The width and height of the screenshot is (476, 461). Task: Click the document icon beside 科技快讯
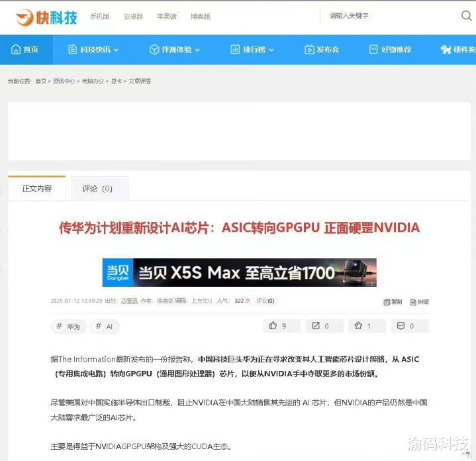[73, 50]
